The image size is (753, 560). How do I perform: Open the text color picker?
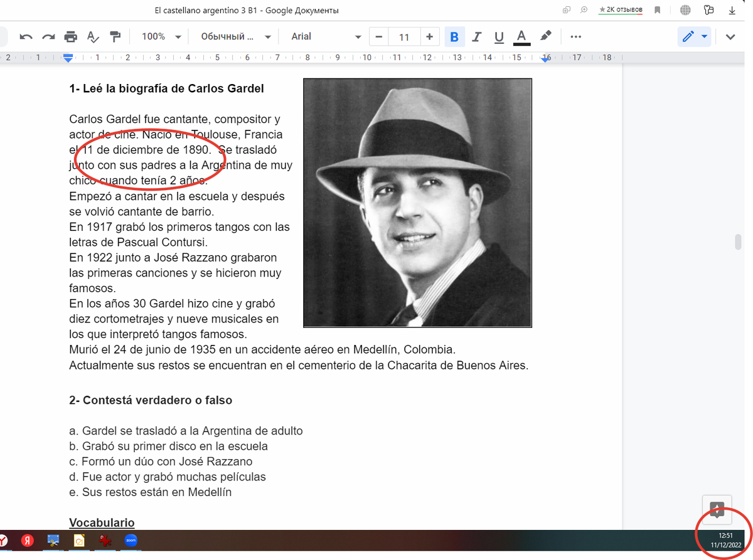tap(521, 36)
